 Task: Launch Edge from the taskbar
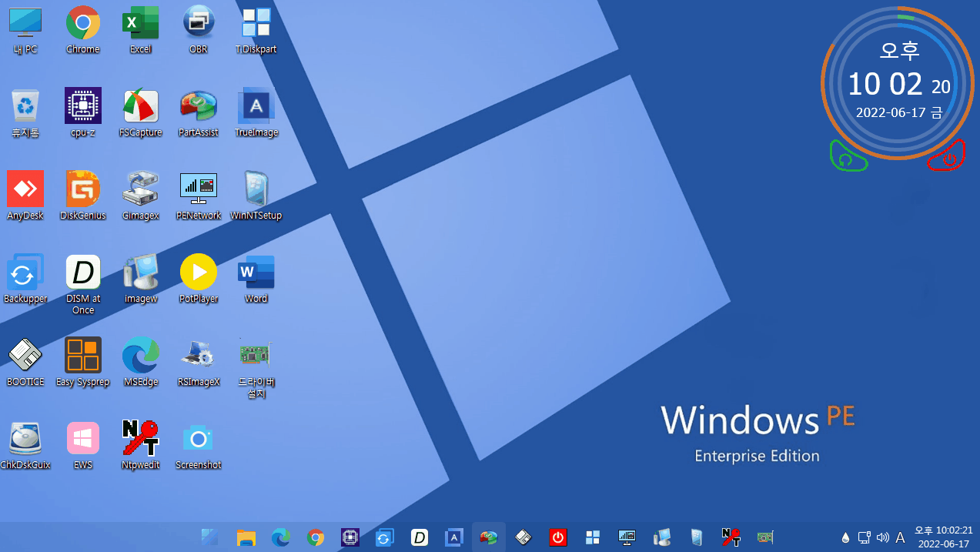[x=281, y=537]
